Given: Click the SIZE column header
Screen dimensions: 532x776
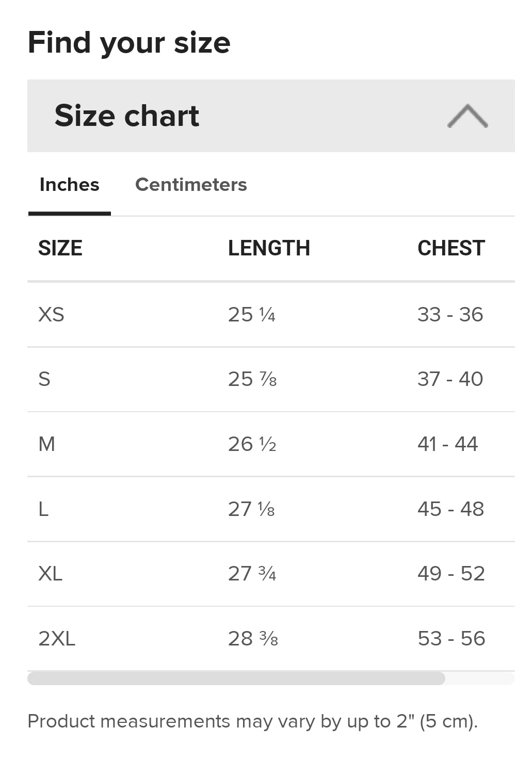Looking at the screenshot, I should coord(60,248).
